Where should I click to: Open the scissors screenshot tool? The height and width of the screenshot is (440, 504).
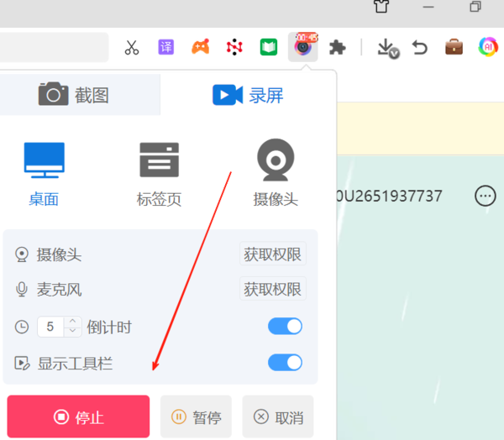(x=132, y=48)
